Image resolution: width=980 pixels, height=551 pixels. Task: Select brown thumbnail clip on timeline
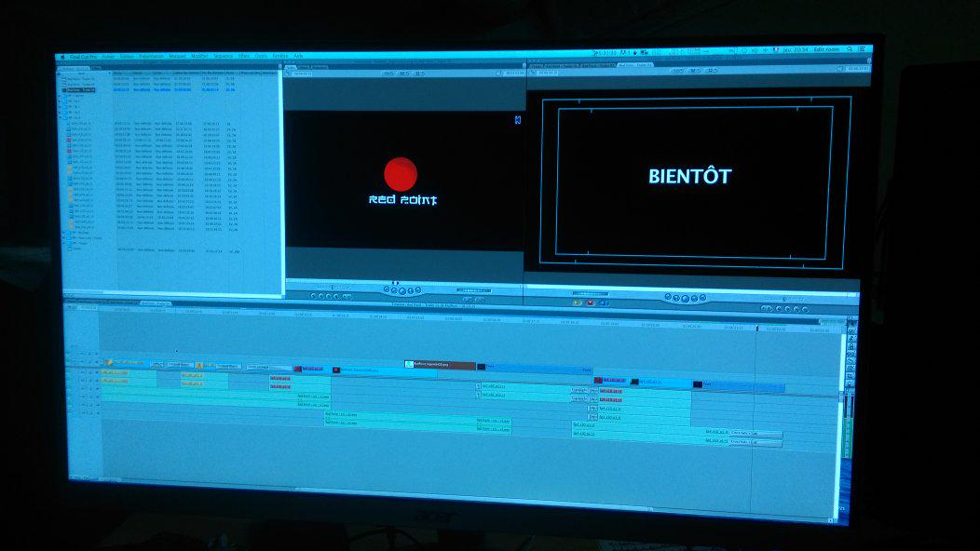click(440, 364)
